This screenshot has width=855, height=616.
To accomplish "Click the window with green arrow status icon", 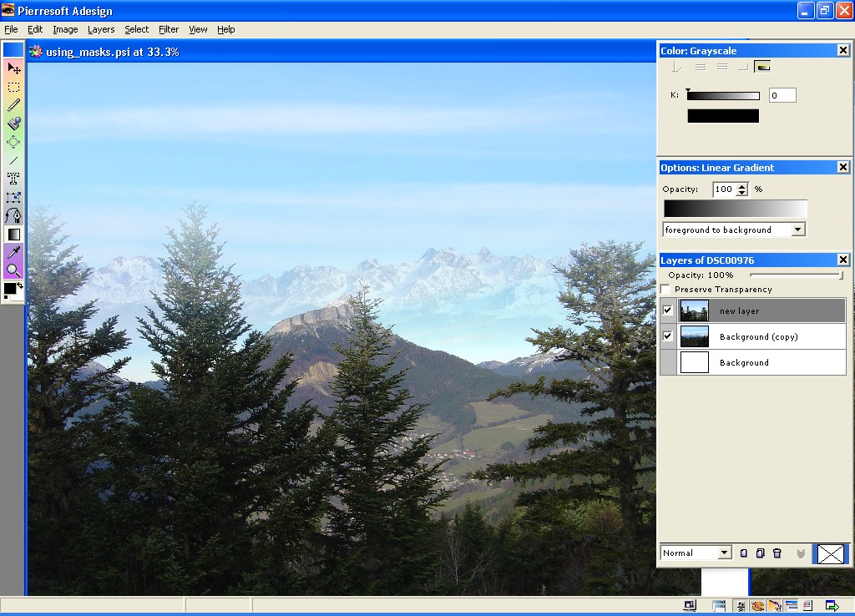I will [832, 606].
